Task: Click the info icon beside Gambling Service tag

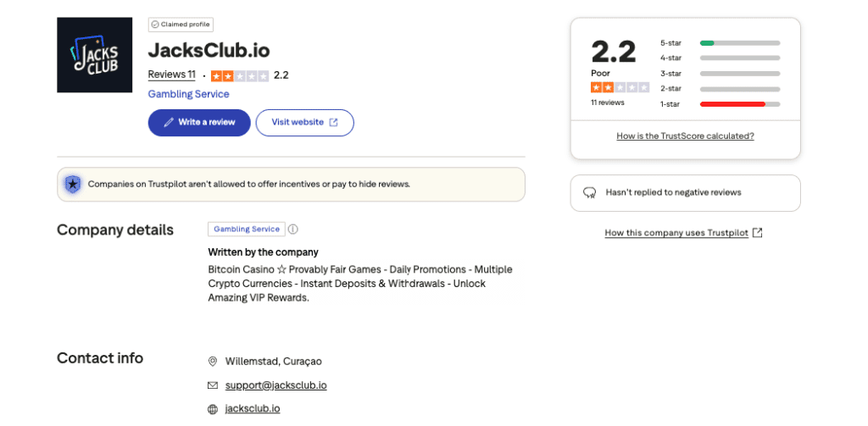Action: 293,230
